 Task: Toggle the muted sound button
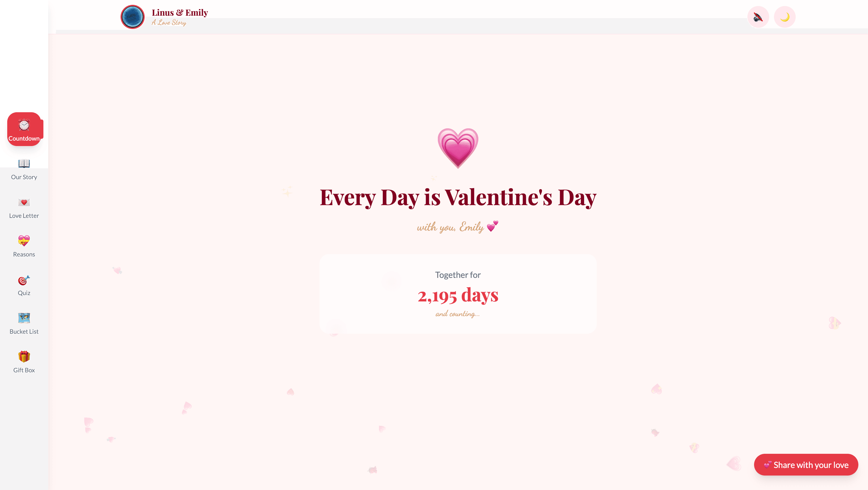[x=758, y=17]
